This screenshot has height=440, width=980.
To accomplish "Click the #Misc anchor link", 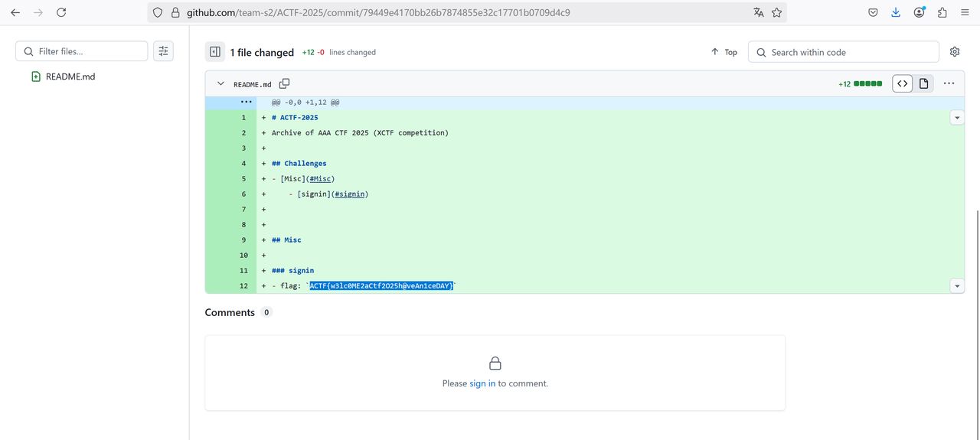I will point(322,178).
